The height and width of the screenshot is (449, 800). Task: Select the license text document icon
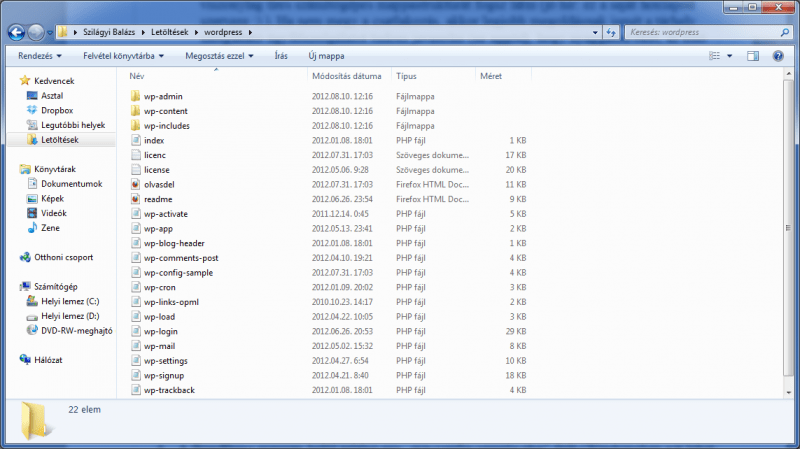135,169
